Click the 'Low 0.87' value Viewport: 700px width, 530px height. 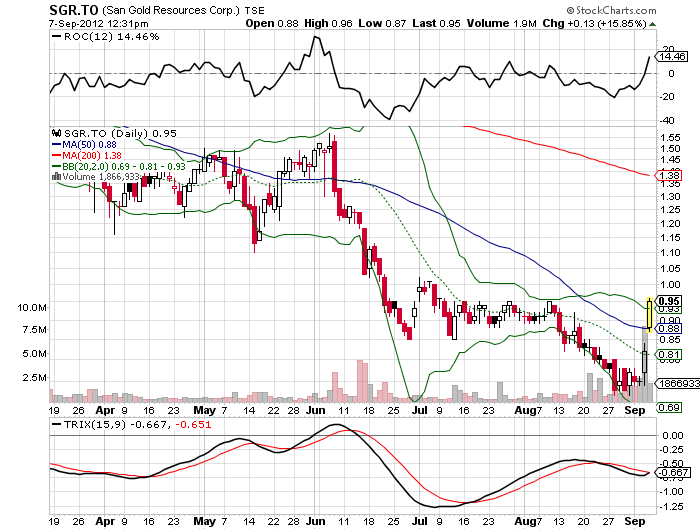(x=382, y=24)
